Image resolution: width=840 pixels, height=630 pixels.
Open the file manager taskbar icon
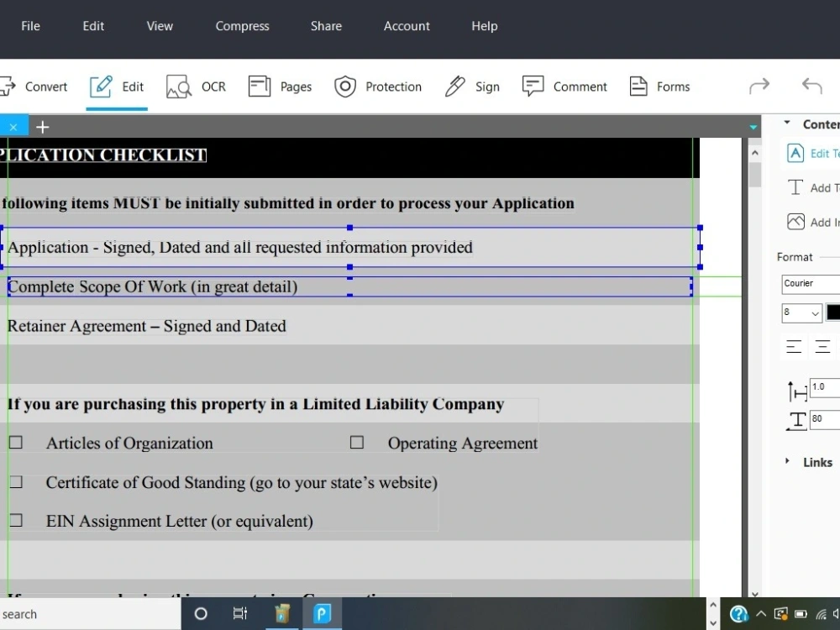(x=282, y=614)
